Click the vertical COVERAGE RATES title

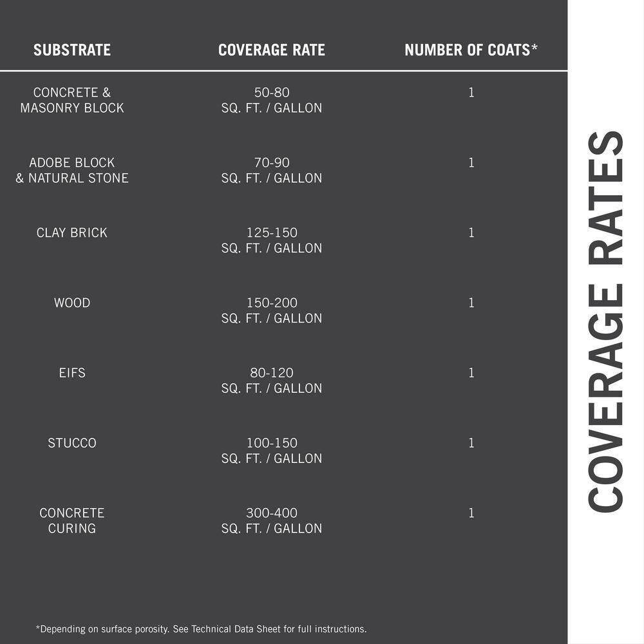coord(606,321)
